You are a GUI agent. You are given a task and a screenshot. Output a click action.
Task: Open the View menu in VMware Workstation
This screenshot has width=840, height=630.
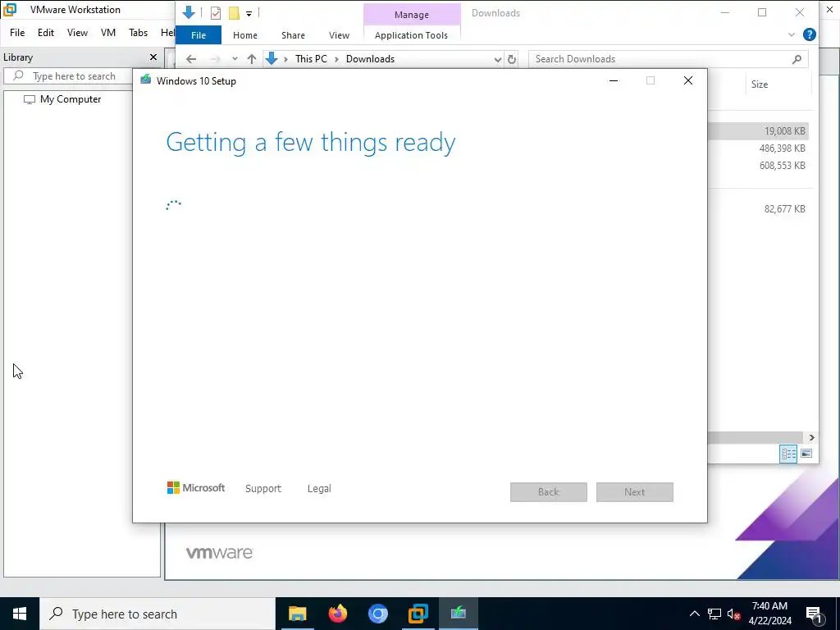pyautogui.click(x=77, y=33)
